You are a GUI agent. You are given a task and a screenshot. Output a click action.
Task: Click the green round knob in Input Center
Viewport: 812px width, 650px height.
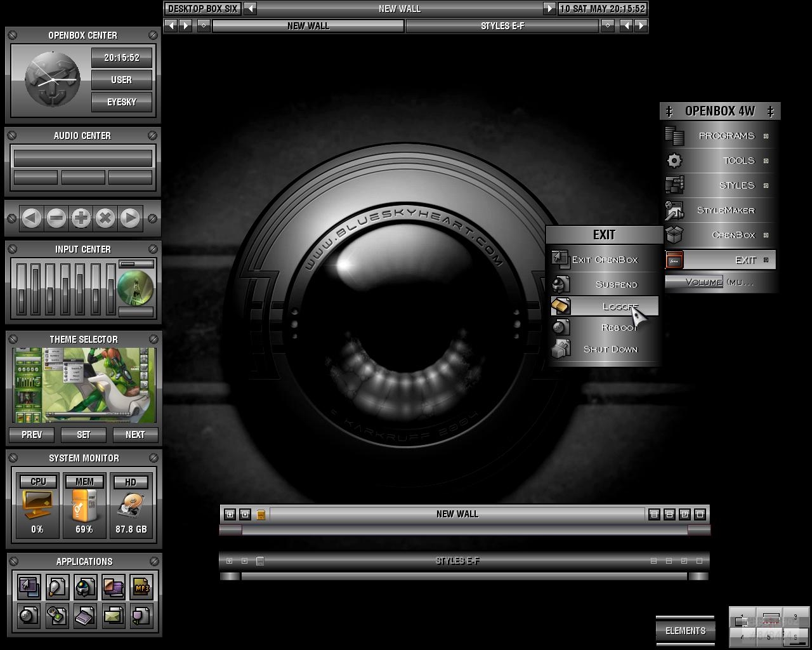tap(135, 287)
